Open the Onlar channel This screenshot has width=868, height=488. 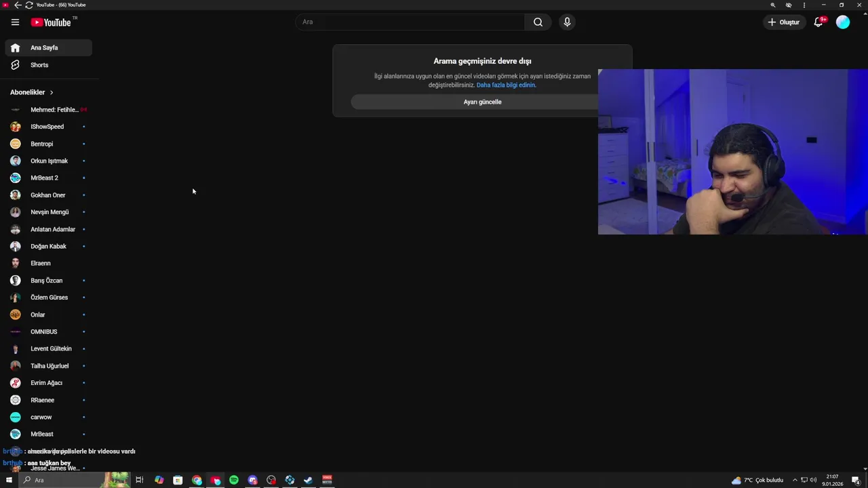49,314
